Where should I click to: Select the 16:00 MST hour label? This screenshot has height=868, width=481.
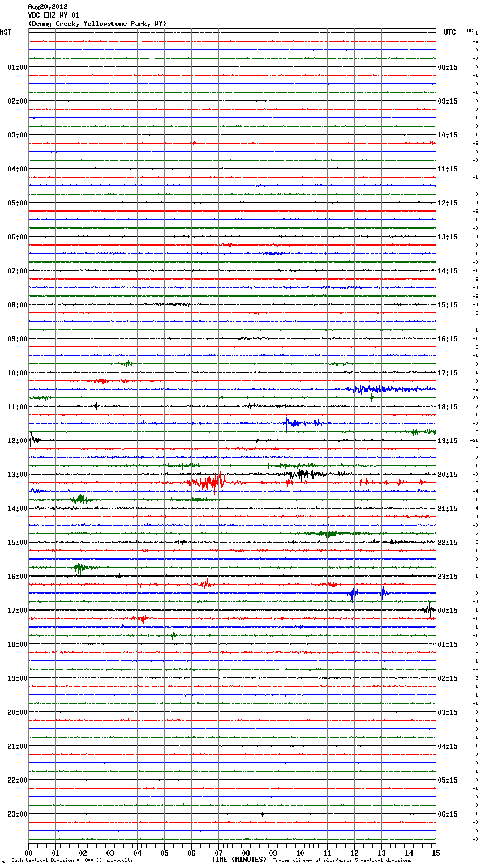(18, 577)
